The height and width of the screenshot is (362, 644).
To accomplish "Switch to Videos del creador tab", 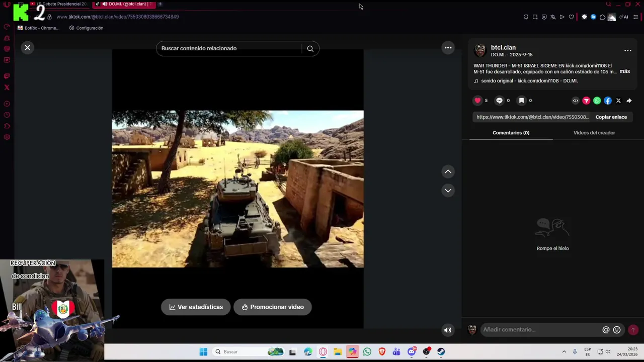I will [594, 133].
